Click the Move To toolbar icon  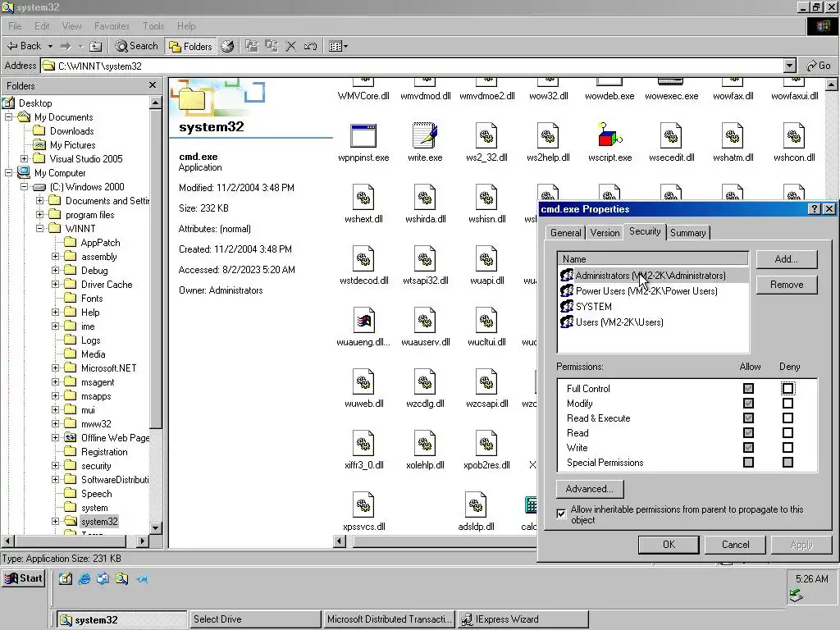(x=252, y=46)
